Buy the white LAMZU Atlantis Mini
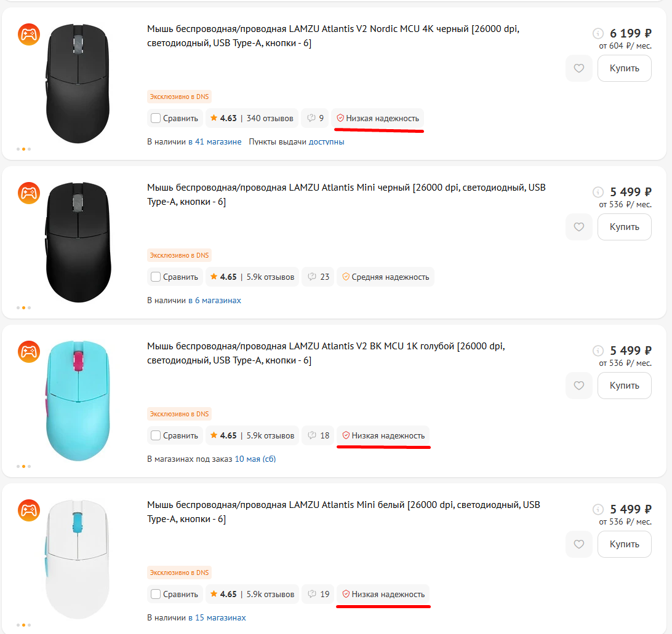Image resolution: width=672 pixels, height=634 pixels. [x=624, y=544]
